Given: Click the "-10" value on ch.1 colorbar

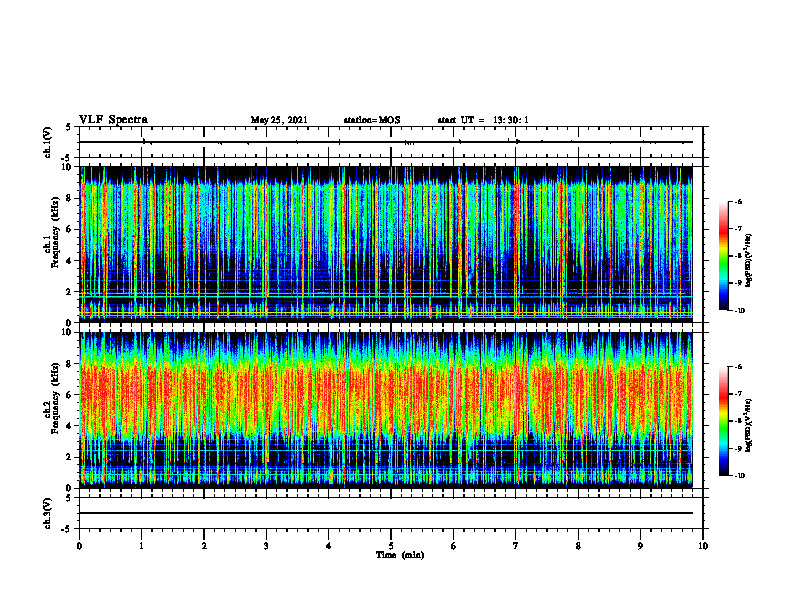Looking at the screenshot, I should [740, 311].
